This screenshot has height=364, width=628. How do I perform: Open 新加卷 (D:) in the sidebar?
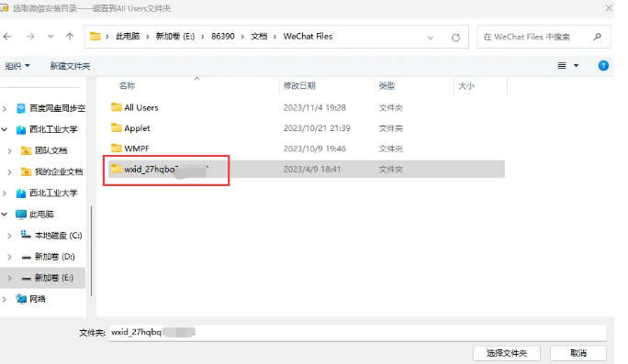pos(54,257)
